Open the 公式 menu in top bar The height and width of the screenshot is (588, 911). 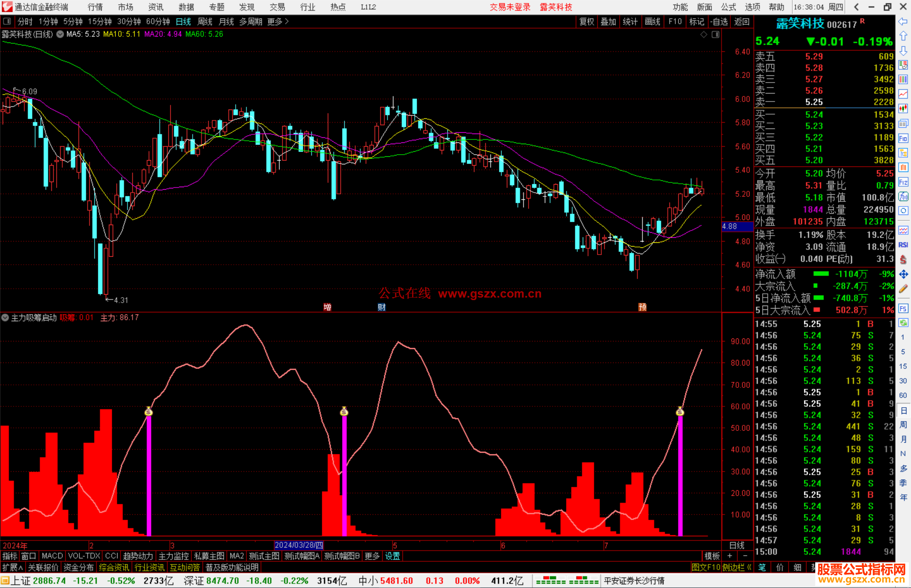click(x=728, y=7)
